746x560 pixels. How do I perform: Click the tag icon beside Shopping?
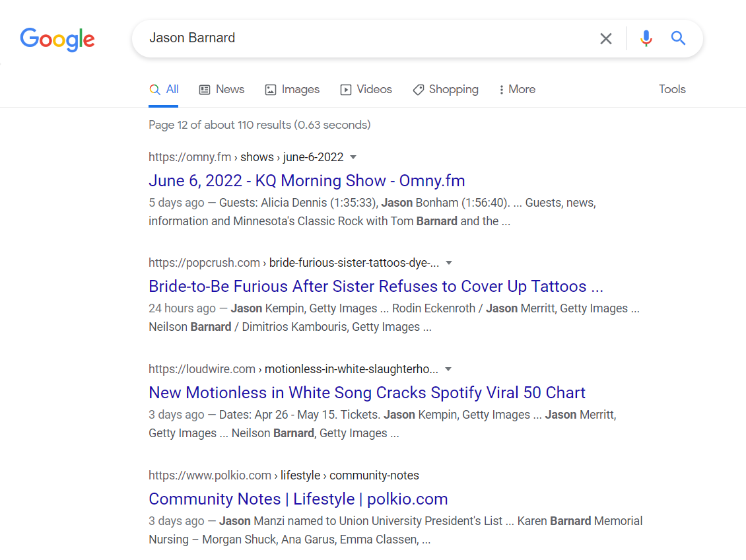418,89
